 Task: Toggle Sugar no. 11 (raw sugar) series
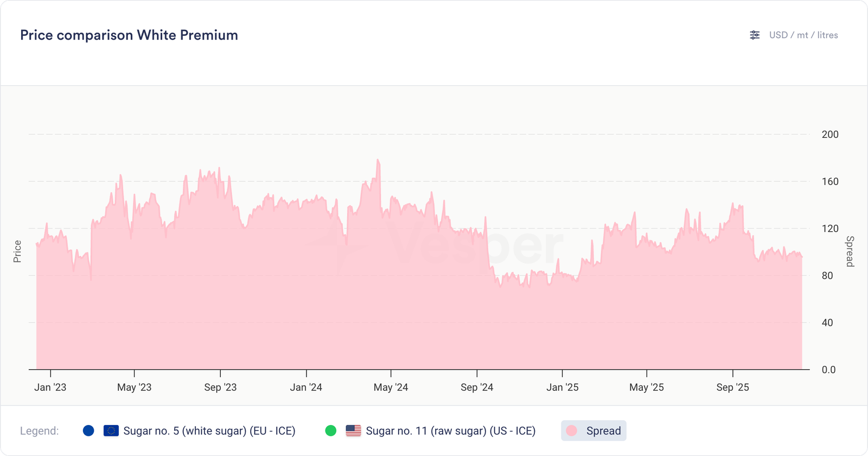pos(450,431)
